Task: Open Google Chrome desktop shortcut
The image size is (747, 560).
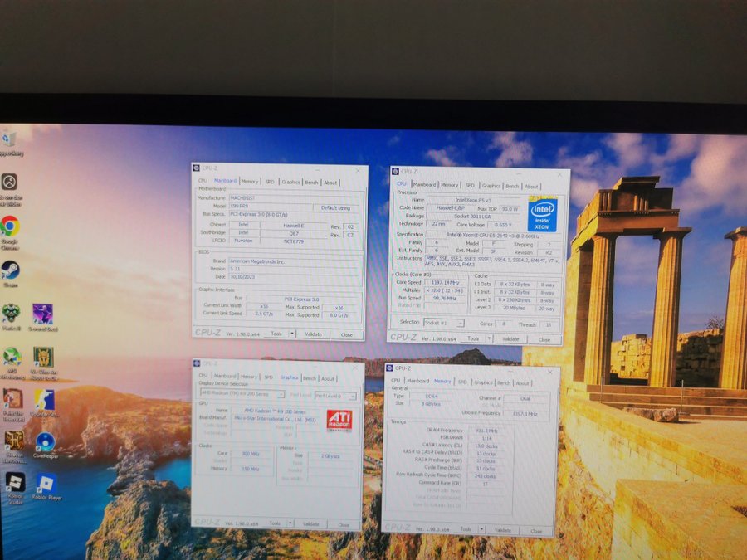Action: [x=10, y=226]
